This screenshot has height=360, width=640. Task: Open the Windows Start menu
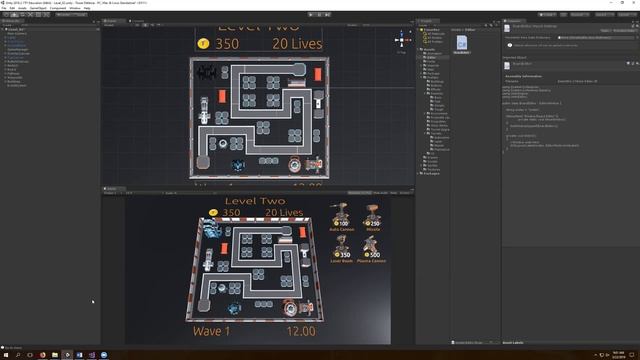pos(6,355)
